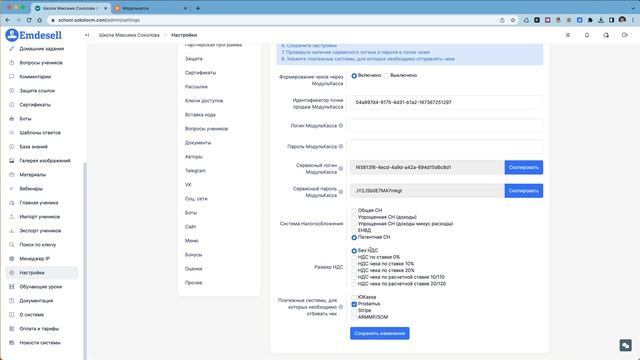Check the Stripe payment system
This screenshot has width=640, height=360.
tap(354, 311)
